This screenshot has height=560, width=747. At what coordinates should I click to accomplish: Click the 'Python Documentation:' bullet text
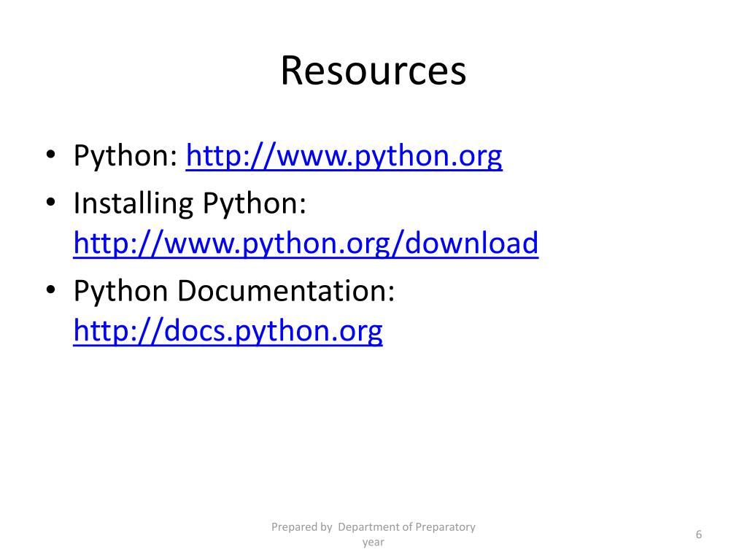[234, 291]
